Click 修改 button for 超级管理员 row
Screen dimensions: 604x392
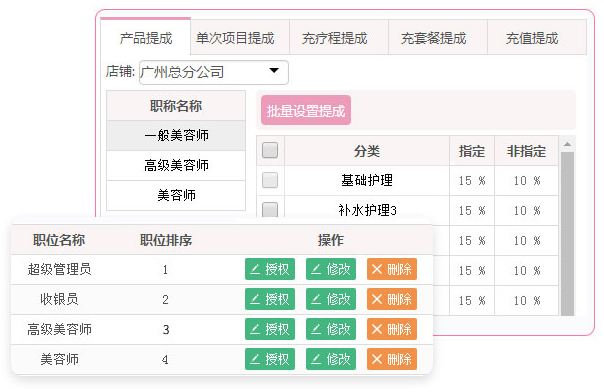point(331,269)
